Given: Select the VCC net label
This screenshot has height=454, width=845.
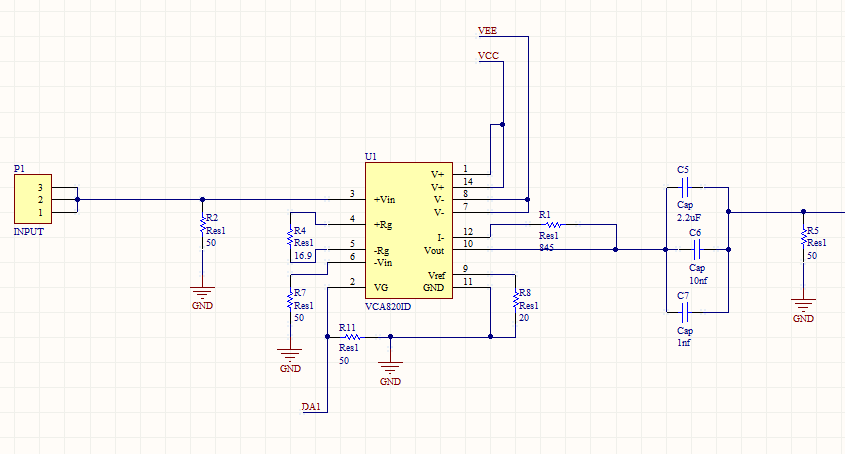Looking at the screenshot, I should 488,56.
